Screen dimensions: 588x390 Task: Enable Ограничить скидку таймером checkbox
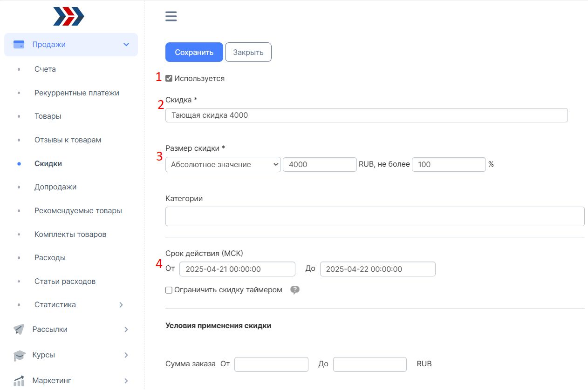(169, 290)
